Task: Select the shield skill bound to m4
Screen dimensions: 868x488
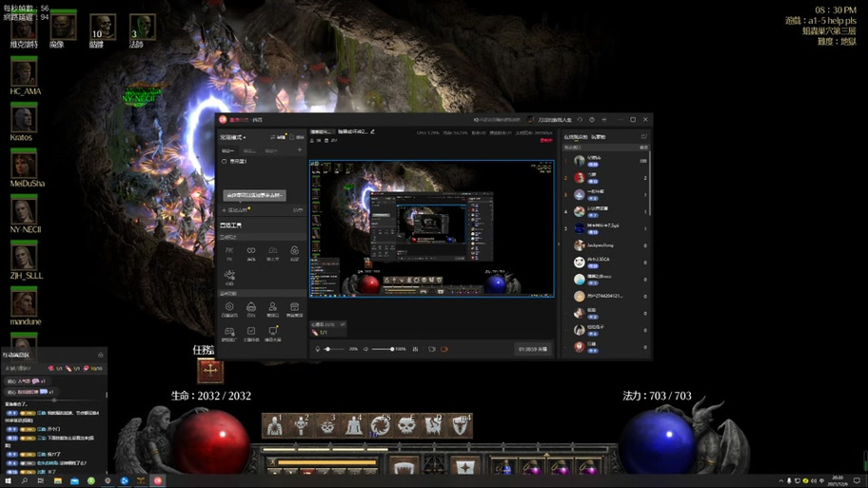Action: [460, 425]
